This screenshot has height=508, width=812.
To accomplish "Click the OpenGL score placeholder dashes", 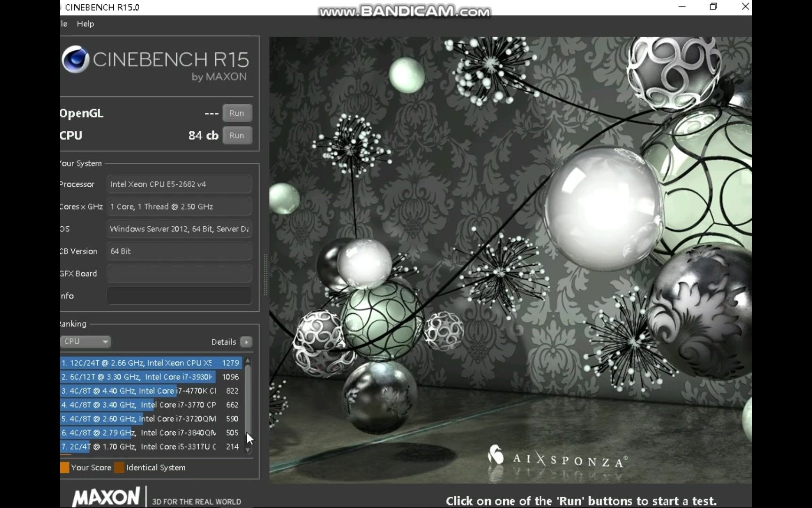I will pyautogui.click(x=211, y=113).
